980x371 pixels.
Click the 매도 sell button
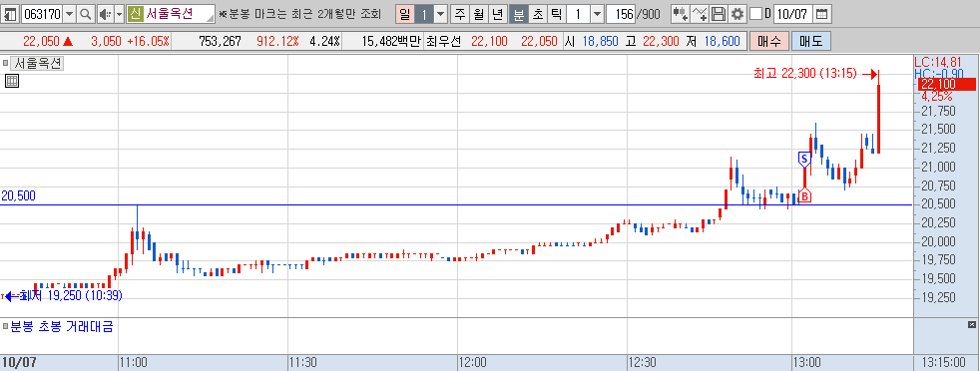pyautogui.click(x=811, y=42)
